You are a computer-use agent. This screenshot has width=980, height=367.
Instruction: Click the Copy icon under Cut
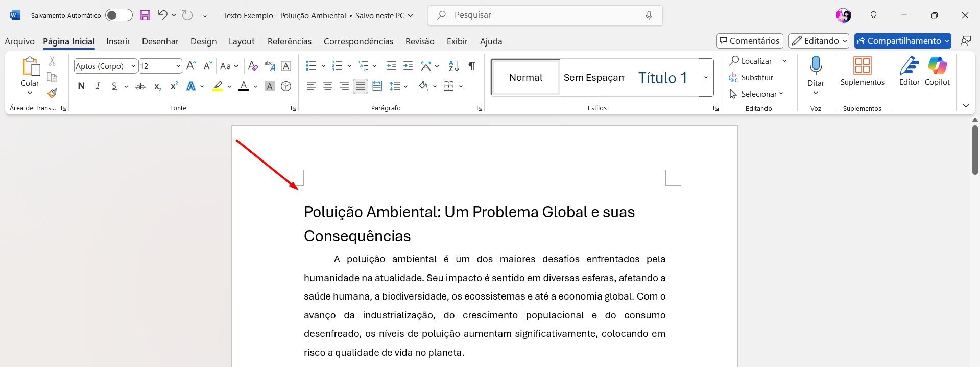click(x=52, y=77)
